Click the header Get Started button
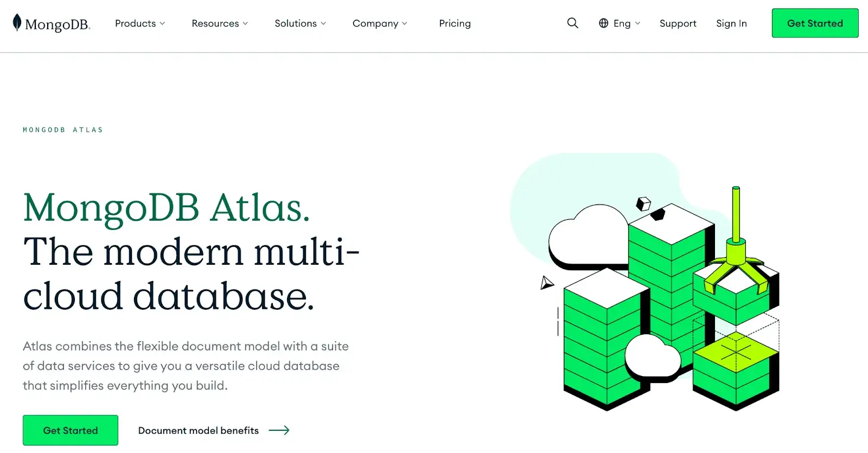 (815, 23)
